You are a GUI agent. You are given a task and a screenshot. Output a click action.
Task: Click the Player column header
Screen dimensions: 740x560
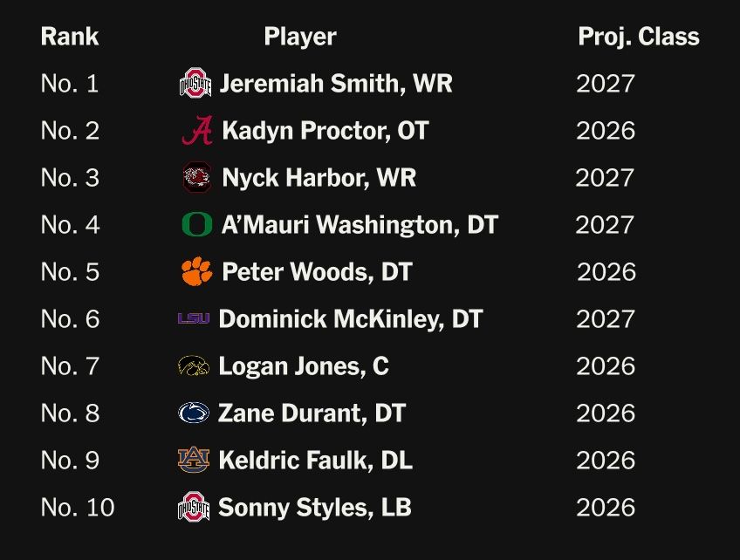click(x=300, y=37)
